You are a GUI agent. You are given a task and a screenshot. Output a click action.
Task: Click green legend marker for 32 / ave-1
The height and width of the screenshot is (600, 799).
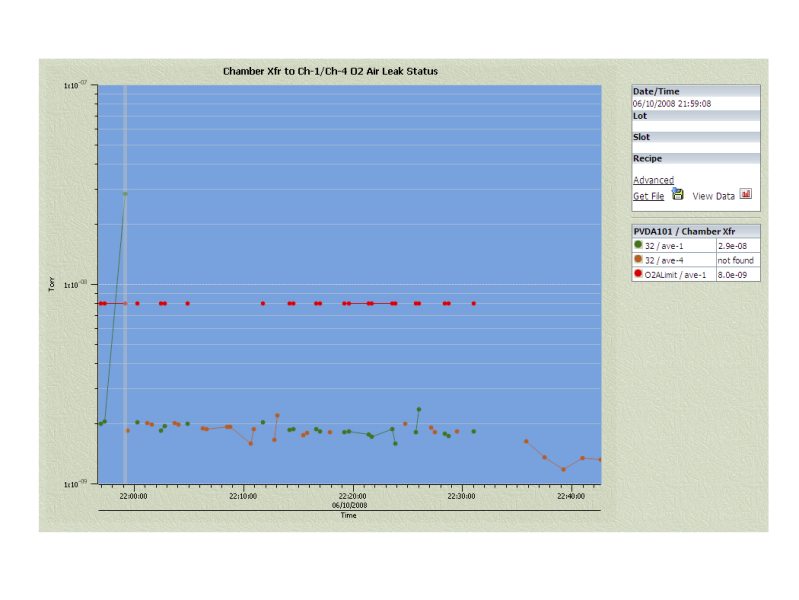click(638, 245)
